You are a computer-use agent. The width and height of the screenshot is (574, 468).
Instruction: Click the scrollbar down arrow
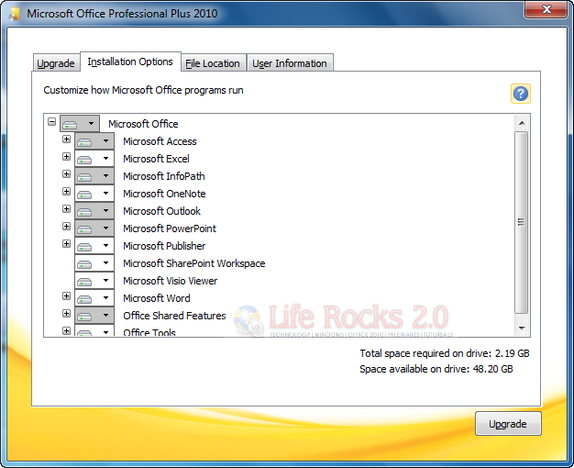522,328
